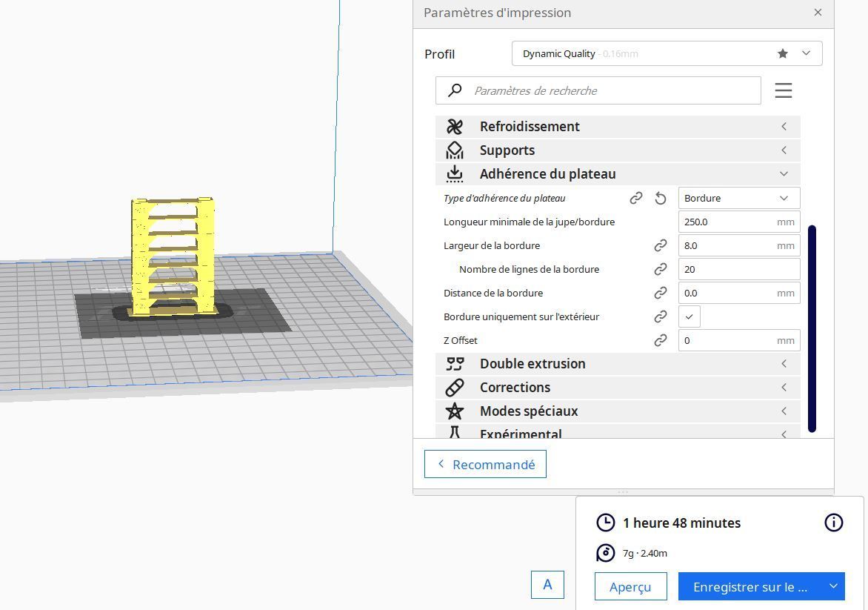This screenshot has height=610, width=868.
Task: Click the Aperçu preview button
Action: pyautogui.click(x=630, y=587)
